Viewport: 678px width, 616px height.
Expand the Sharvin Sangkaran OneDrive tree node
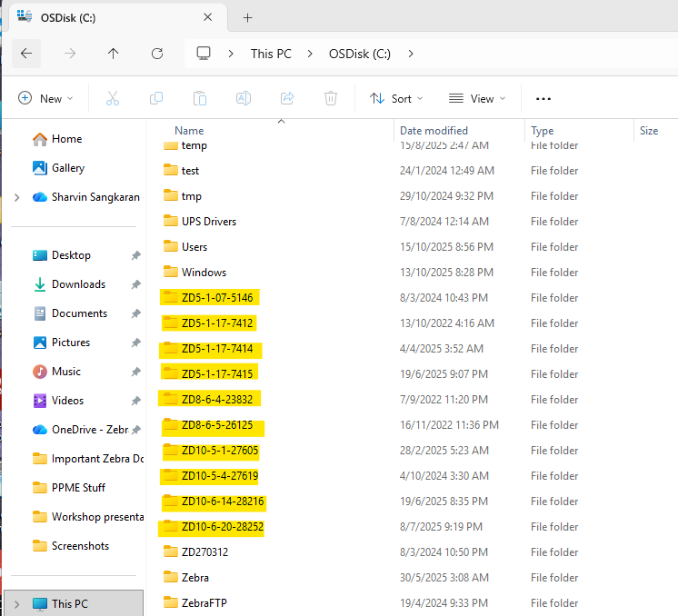pyautogui.click(x=17, y=197)
